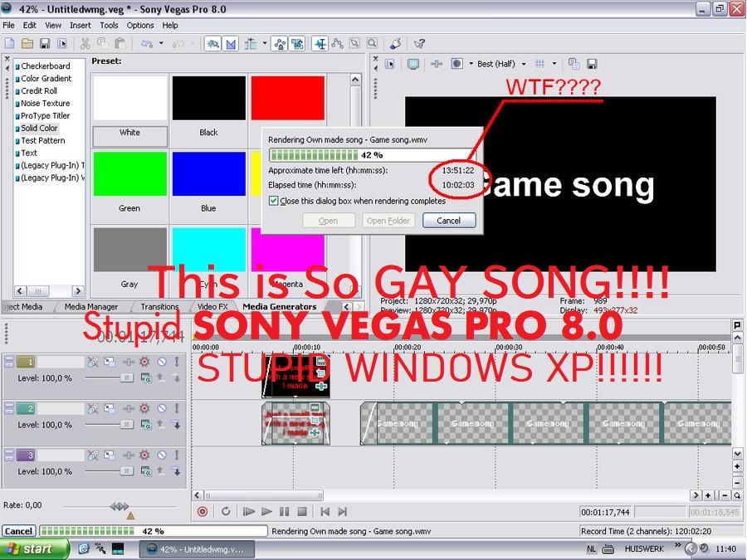Image resolution: width=747 pixels, height=560 pixels.
Task: Click the Pause transport button
Action: coord(285,511)
